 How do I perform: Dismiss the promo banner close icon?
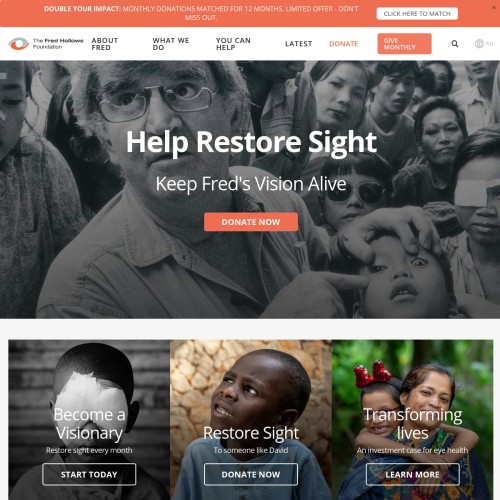[x=494, y=7]
